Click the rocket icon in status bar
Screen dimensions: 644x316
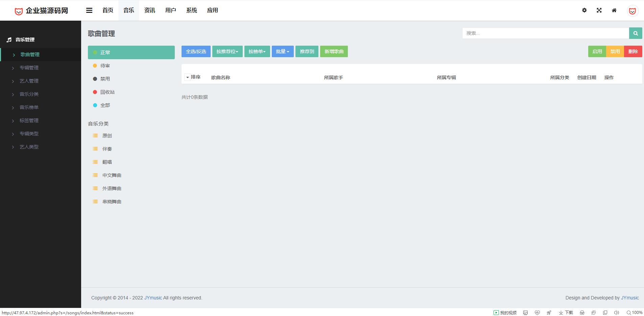pos(549,313)
